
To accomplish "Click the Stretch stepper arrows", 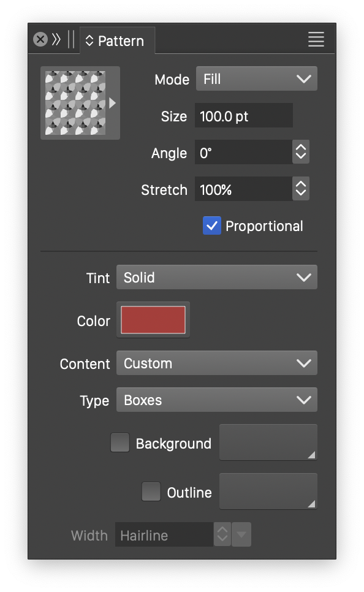I will tap(300, 188).
